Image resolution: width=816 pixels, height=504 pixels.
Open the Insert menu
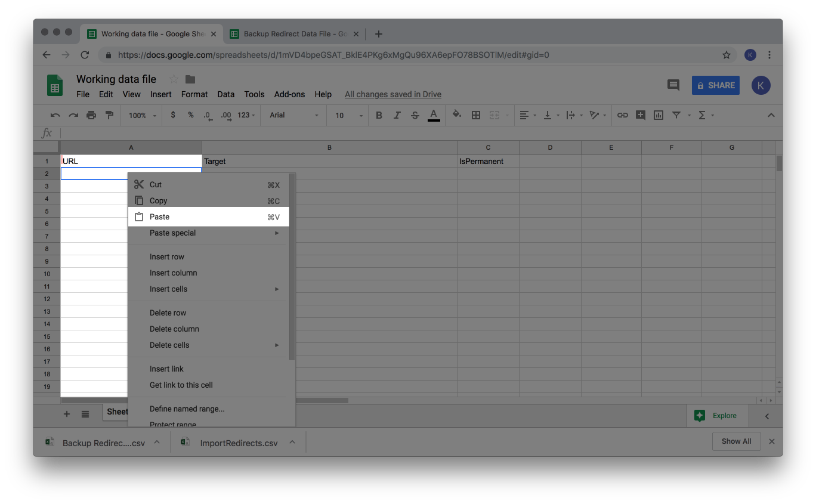pyautogui.click(x=160, y=94)
